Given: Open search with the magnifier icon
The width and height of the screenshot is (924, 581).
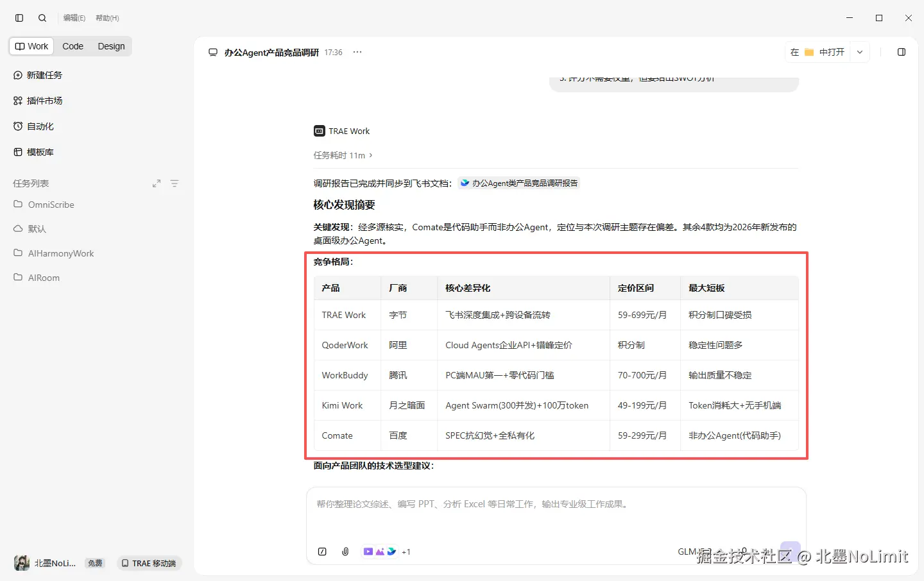Looking at the screenshot, I should click(42, 18).
